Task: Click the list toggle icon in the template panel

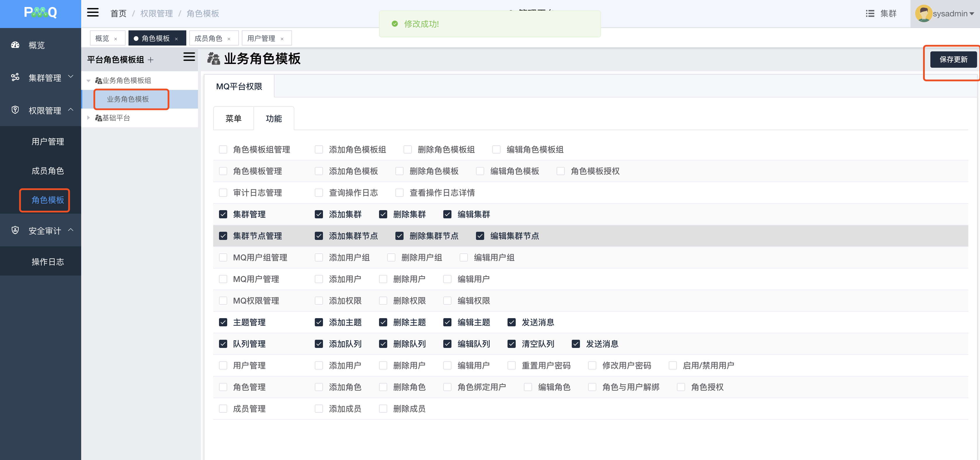Action: coord(189,57)
